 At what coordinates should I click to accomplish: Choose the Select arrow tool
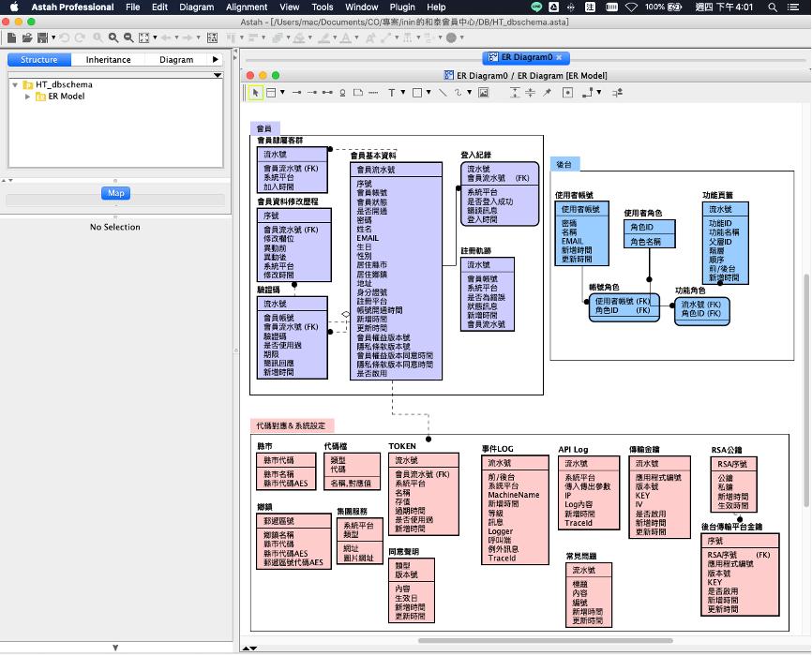255,93
